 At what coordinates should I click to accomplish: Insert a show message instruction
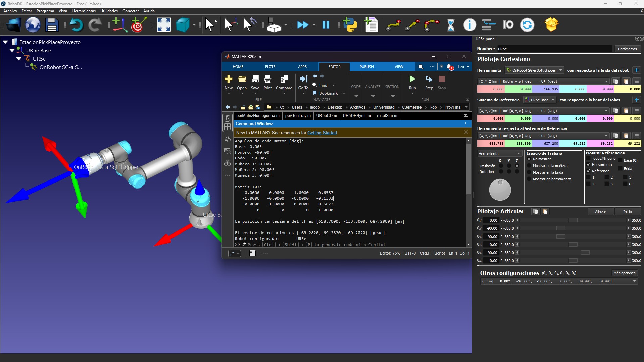[469, 25]
